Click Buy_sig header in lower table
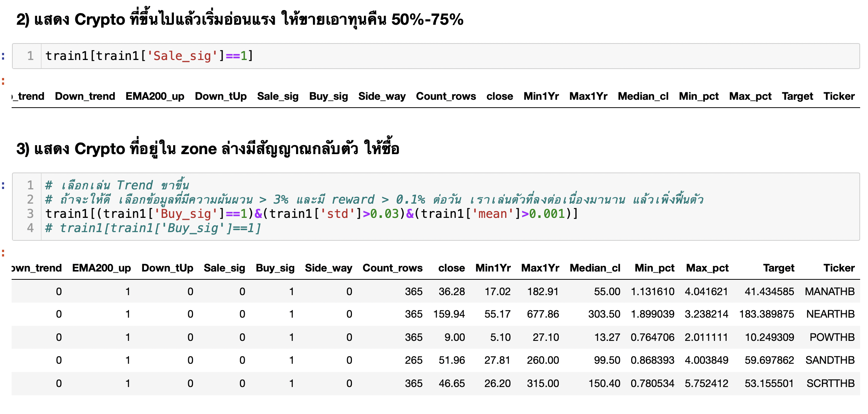The width and height of the screenshot is (868, 414). click(x=275, y=268)
